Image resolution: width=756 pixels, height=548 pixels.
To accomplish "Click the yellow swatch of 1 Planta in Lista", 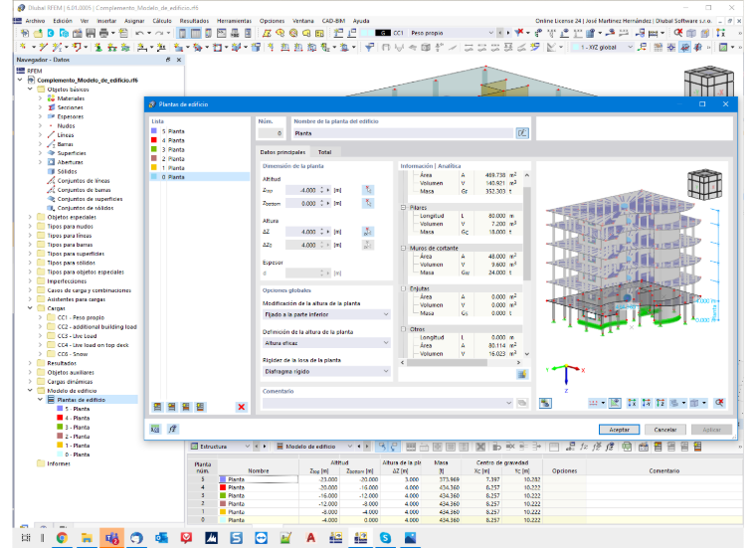I will [154, 168].
